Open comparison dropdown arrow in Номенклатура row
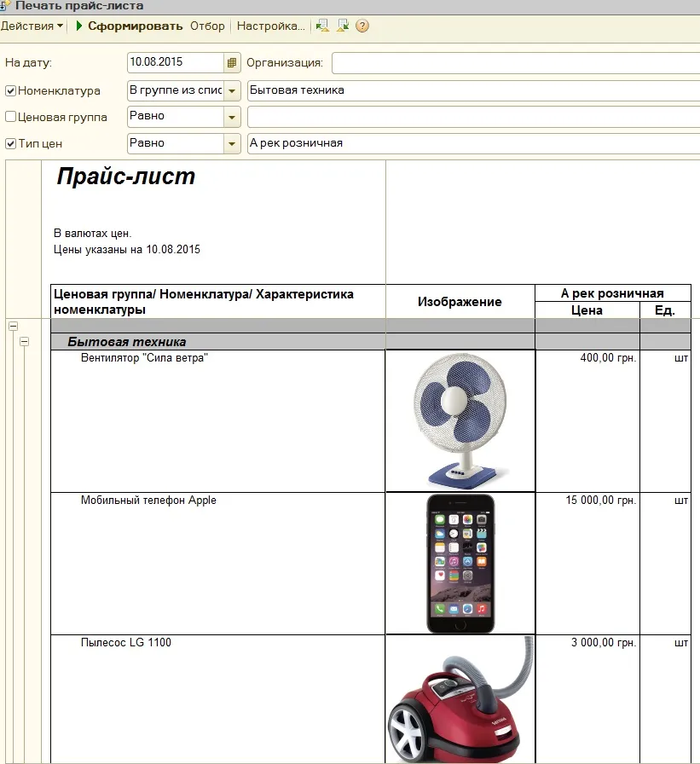The height and width of the screenshot is (764, 700). point(233,90)
